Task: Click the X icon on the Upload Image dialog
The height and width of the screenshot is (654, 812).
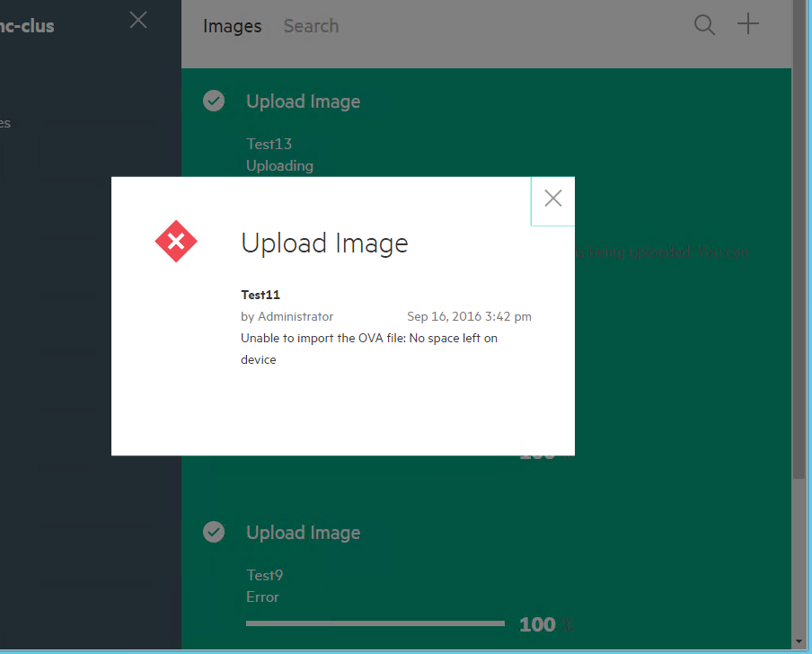Action: point(552,199)
